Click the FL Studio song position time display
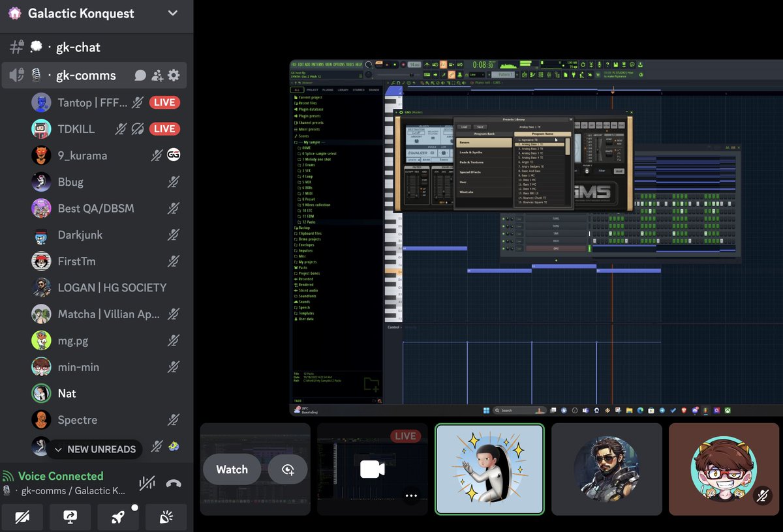This screenshot has height=532, width=783. 483,65
